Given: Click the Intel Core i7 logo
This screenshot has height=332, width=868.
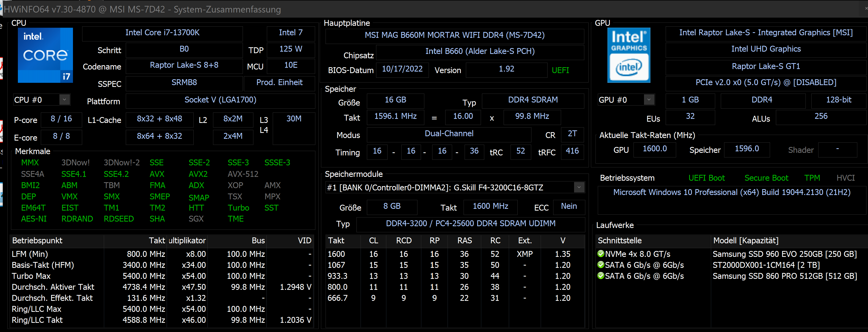Looking at the screenshot, I should (x=45, y=55).
